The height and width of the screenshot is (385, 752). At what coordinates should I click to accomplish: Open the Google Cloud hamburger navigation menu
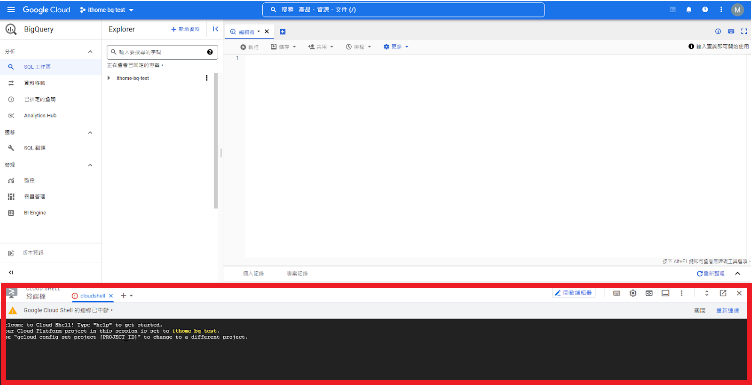[11, 10]
